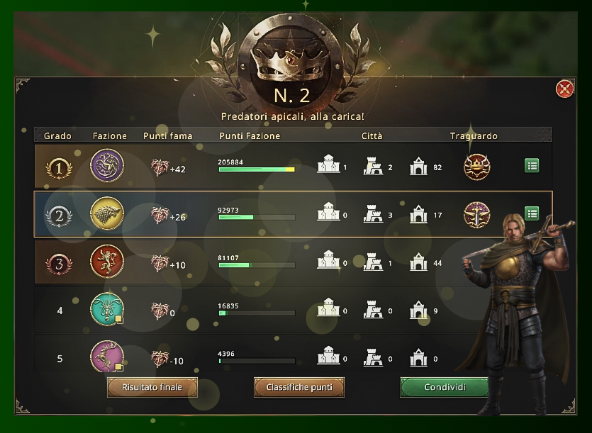The image size is (592, 433).
Task: Click the rank 3 bronze laurel medal
Action: [x=59, y=264]
